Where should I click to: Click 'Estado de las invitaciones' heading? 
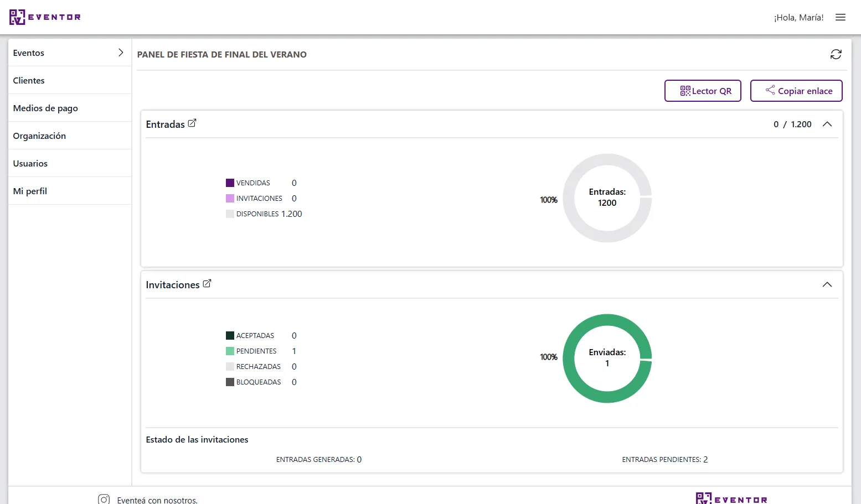(x=197, y=439)
